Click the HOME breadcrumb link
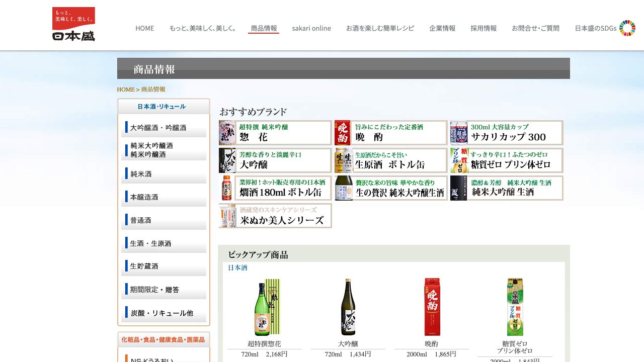Screen dimensions: 644x362 [x=126, y=89]
